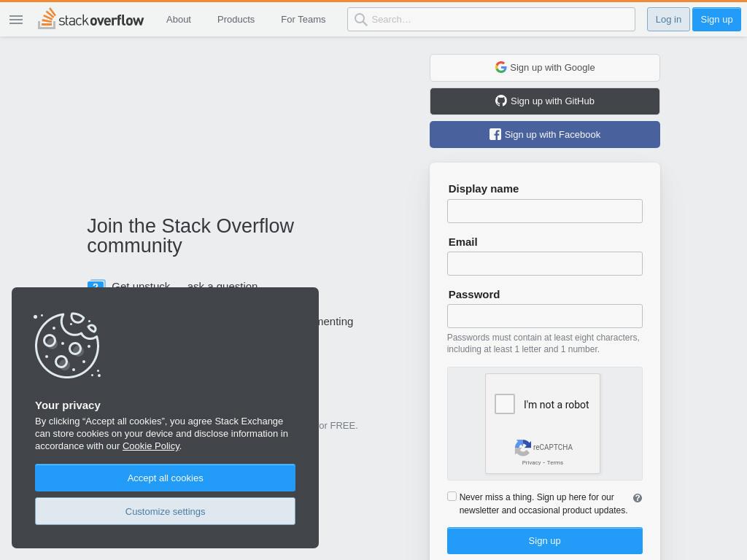Image resolution: width=747 pixels, height=560 pixels.
Task: Sign up with Facebook
Action: click(544, 134)
